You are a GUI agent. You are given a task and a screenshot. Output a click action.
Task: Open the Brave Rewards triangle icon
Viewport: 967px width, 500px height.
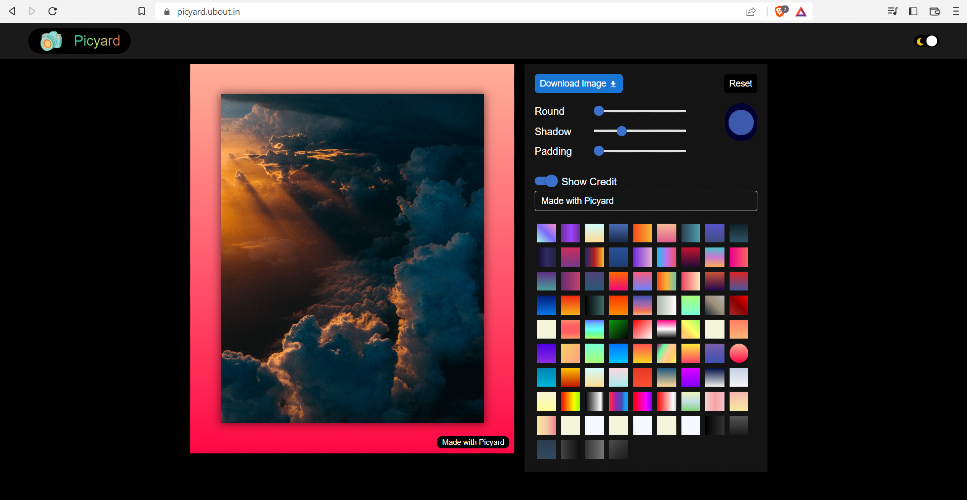[x=800, y=11]
